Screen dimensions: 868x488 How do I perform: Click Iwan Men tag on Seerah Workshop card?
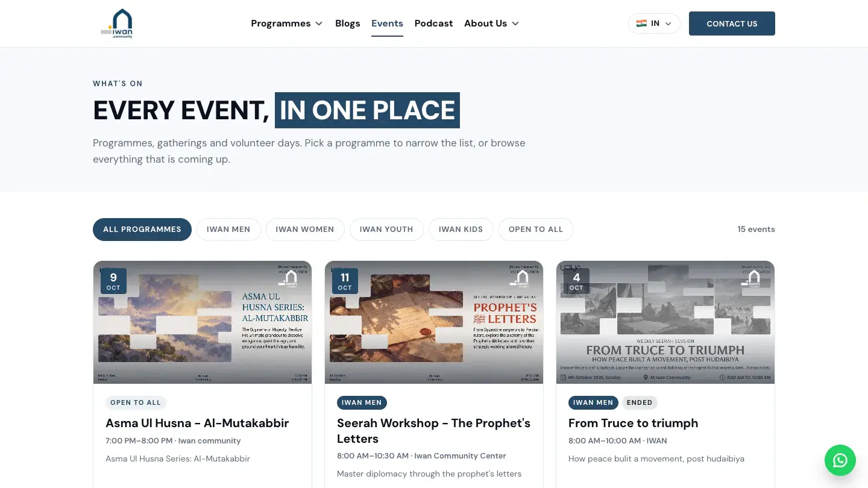coord(362,402)
